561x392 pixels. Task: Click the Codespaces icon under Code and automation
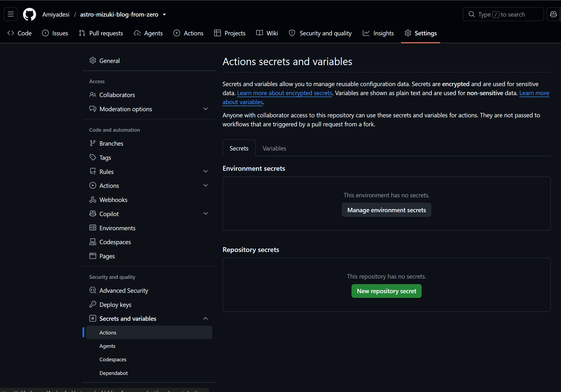click(x=93, y=242)
